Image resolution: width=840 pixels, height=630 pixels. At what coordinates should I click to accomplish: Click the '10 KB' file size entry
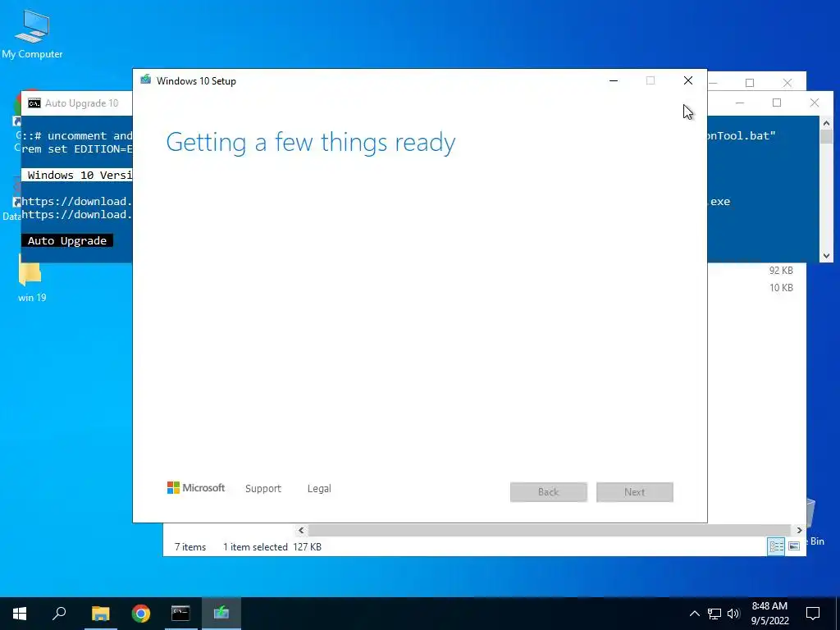point(781,288)
